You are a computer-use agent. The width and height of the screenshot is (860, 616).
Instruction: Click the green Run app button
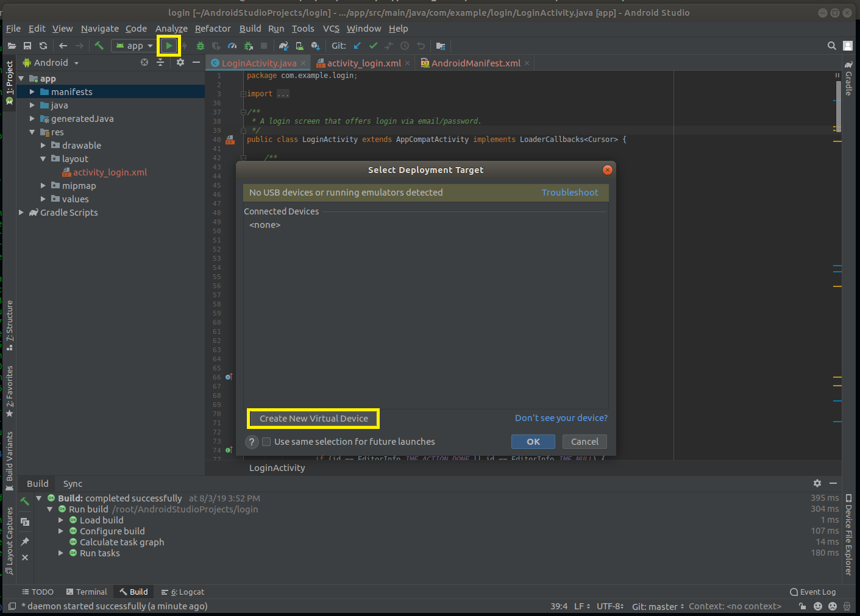pos(169,46)
